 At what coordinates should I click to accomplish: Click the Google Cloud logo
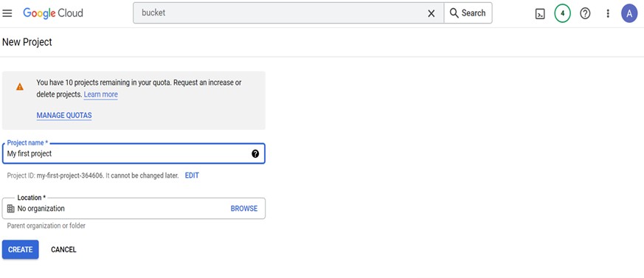point(53,13)
